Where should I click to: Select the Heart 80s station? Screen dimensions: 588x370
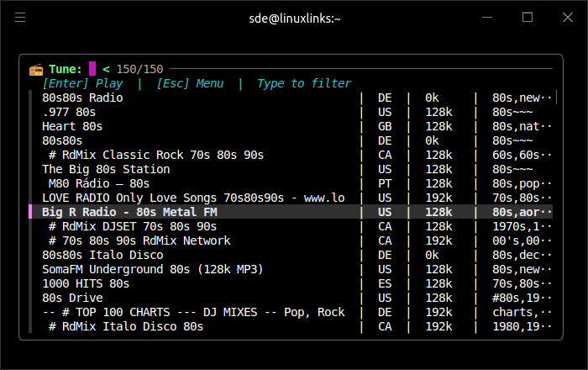click(292, 126)
